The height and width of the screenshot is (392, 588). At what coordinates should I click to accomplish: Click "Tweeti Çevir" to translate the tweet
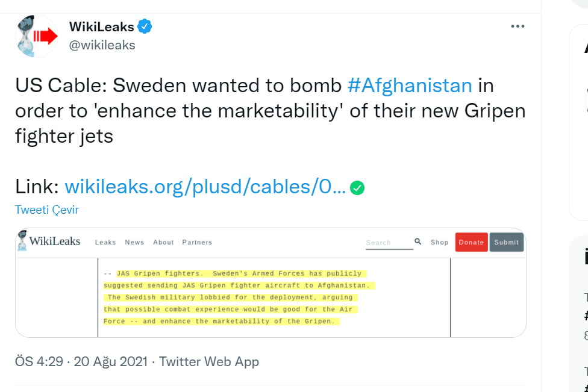click(x=47, y=210)
